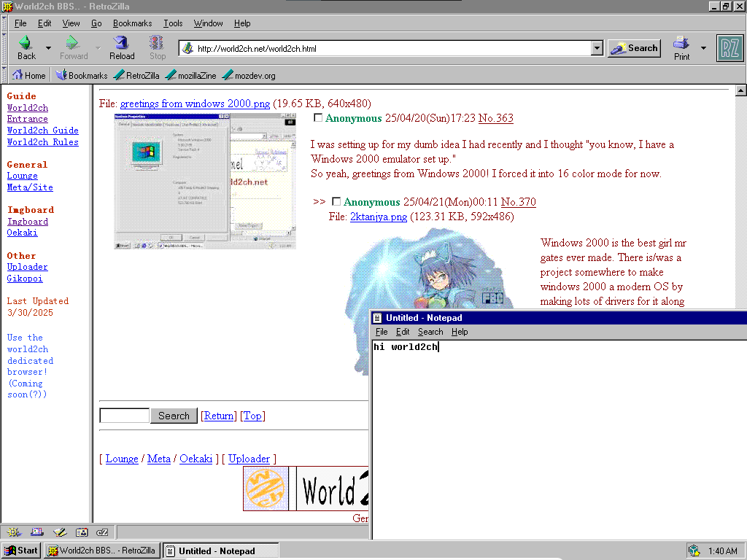This screenshot has width=747, height=560.
Task: Print the page using the printer icon
Action: click(x=681, y=43)
